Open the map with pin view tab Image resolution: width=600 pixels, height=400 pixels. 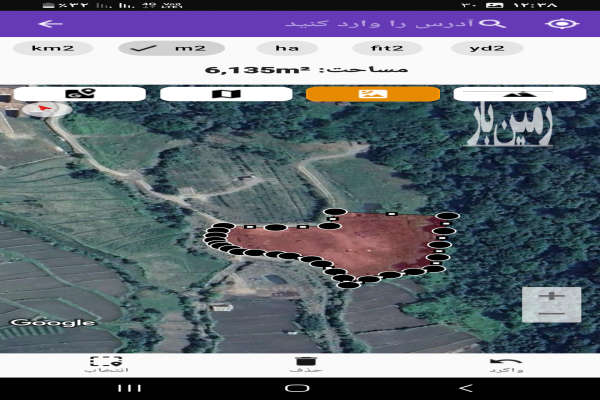[x=79, y=94]
